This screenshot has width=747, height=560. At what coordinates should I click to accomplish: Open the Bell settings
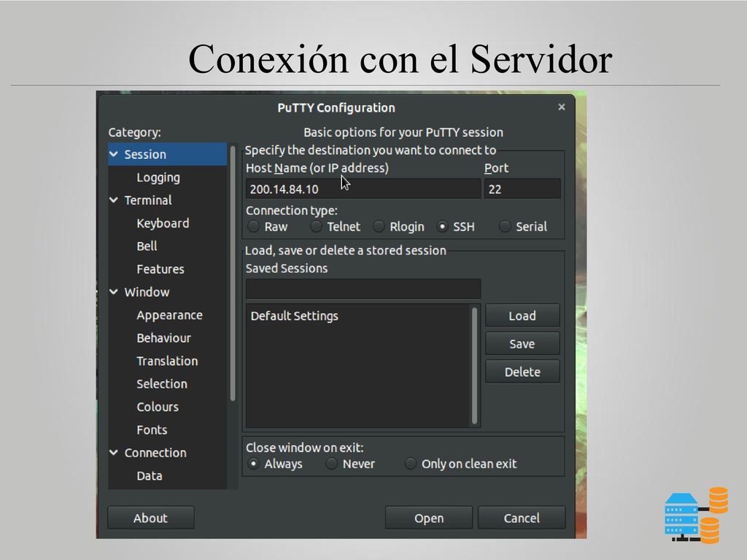(x=147, y=246)
